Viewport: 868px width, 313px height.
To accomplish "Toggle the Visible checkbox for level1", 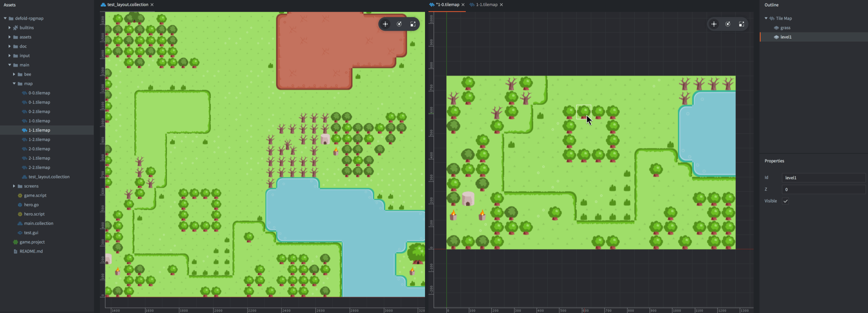I will coord(785,201).
